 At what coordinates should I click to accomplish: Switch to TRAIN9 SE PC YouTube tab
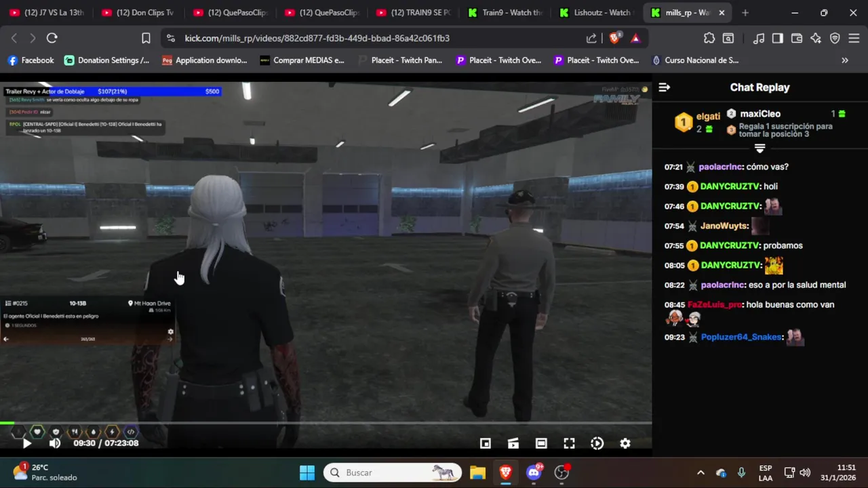point(412,13)
